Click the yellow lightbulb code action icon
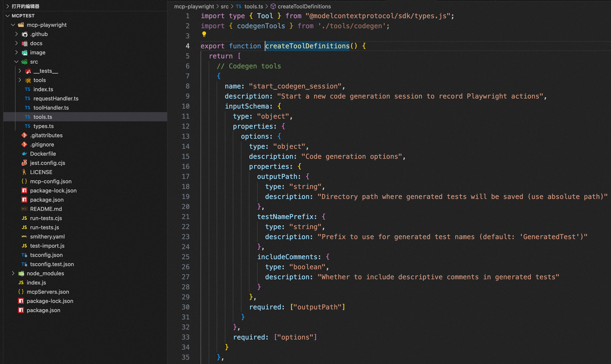 (x=204, y=34)
